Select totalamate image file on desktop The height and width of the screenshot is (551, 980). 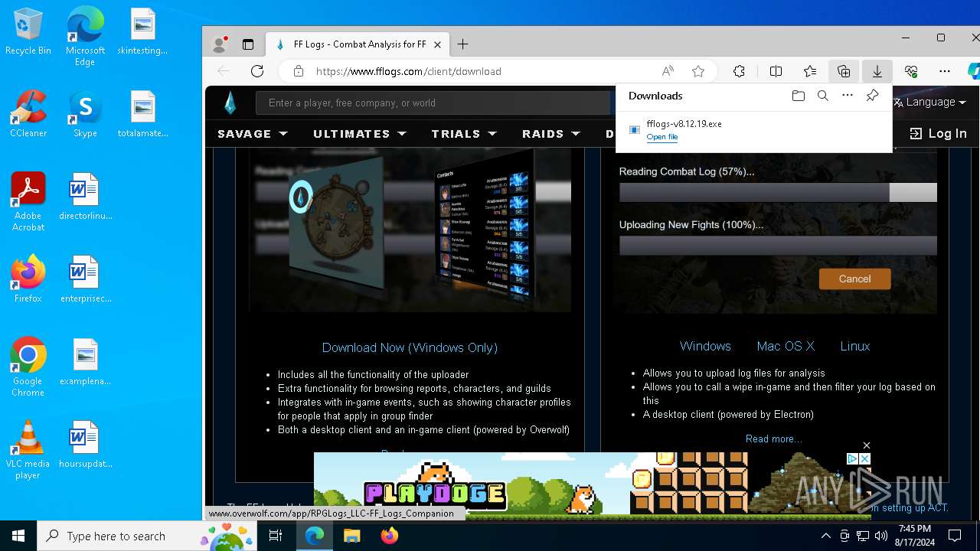(x=142, y=114)
